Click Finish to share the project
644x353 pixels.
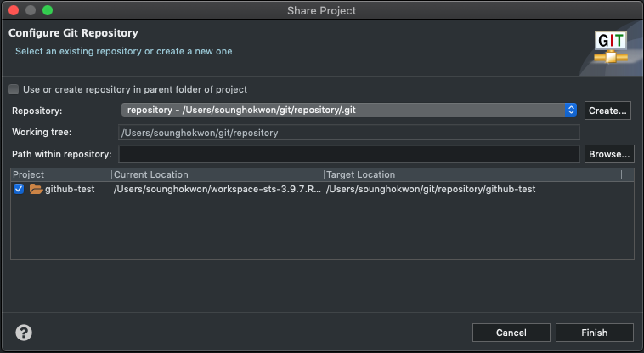pyautogui.click(x=595, y=333)
